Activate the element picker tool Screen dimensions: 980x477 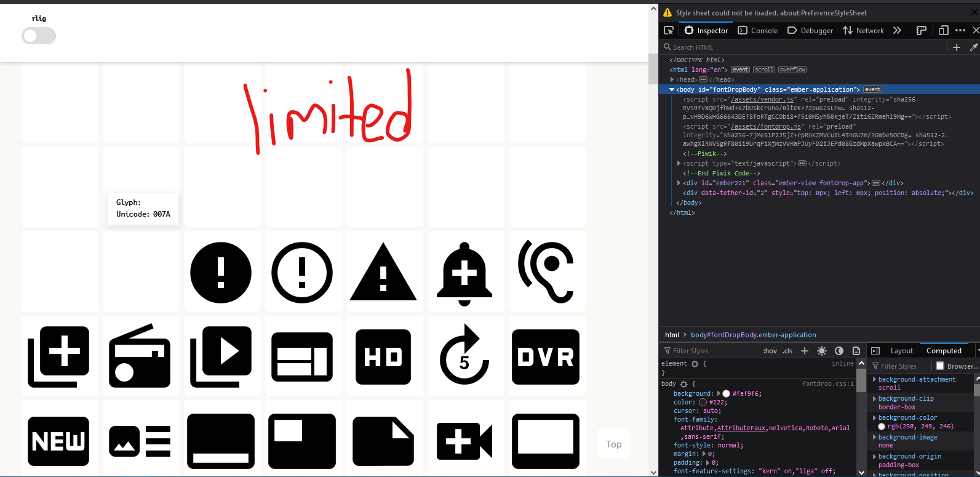point(669,30)
